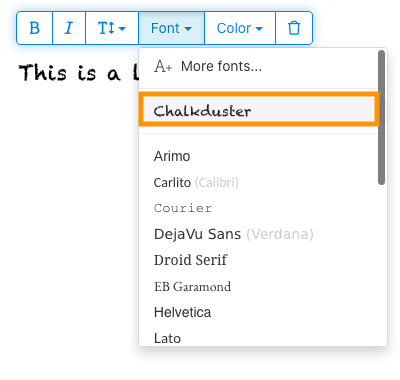Open the text size dropdown

tap(112, 28)
